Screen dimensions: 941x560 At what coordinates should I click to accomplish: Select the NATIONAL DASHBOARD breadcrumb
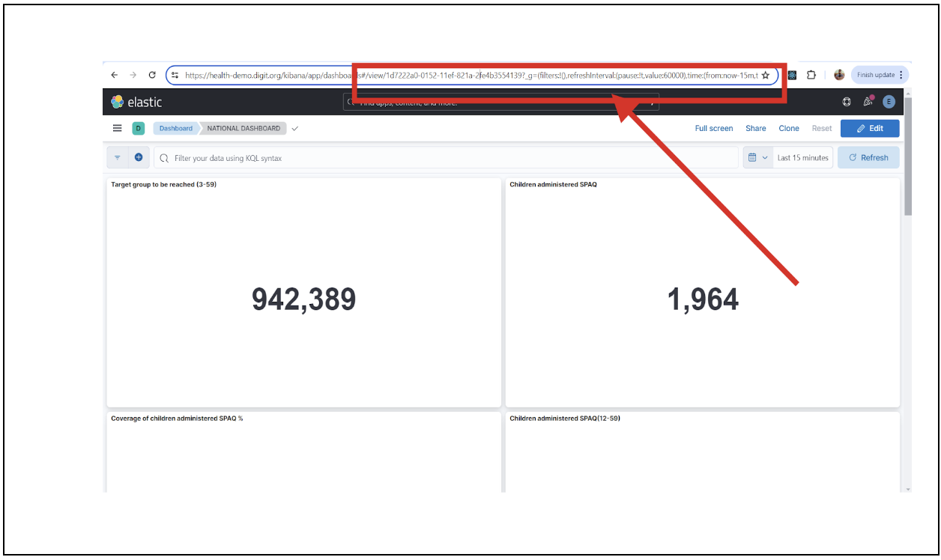243,128
